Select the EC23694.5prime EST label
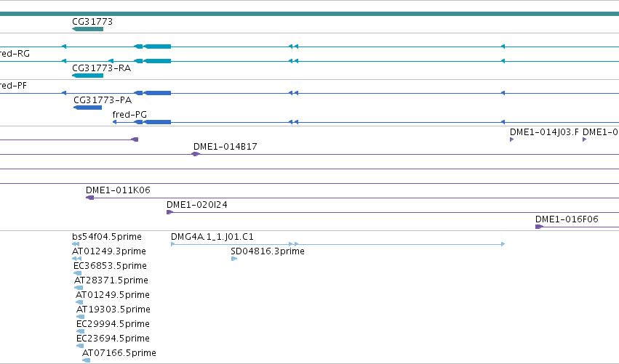This screenshot has width=619, height=364. (x=113, y=339)
